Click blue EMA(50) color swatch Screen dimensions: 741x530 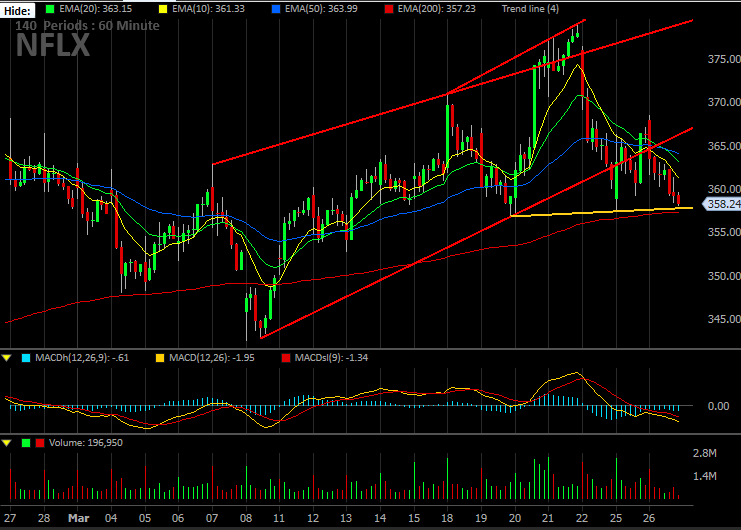(x=276, y=9)
